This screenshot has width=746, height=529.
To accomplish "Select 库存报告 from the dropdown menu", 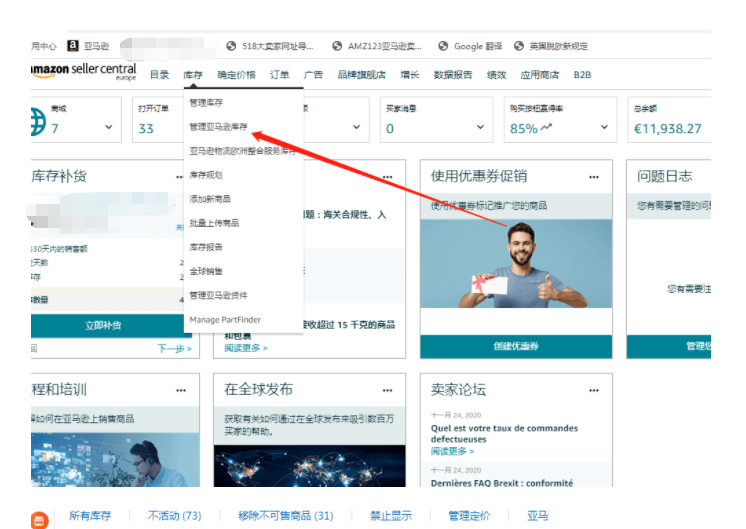I will tap(206, 247).
